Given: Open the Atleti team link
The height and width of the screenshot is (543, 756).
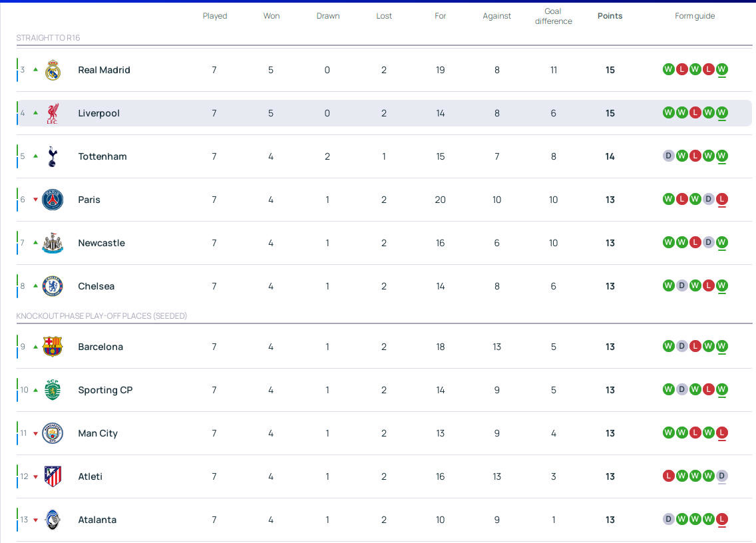Looking at the screenshot, I should pyautogui.click(x=90, y=476).
